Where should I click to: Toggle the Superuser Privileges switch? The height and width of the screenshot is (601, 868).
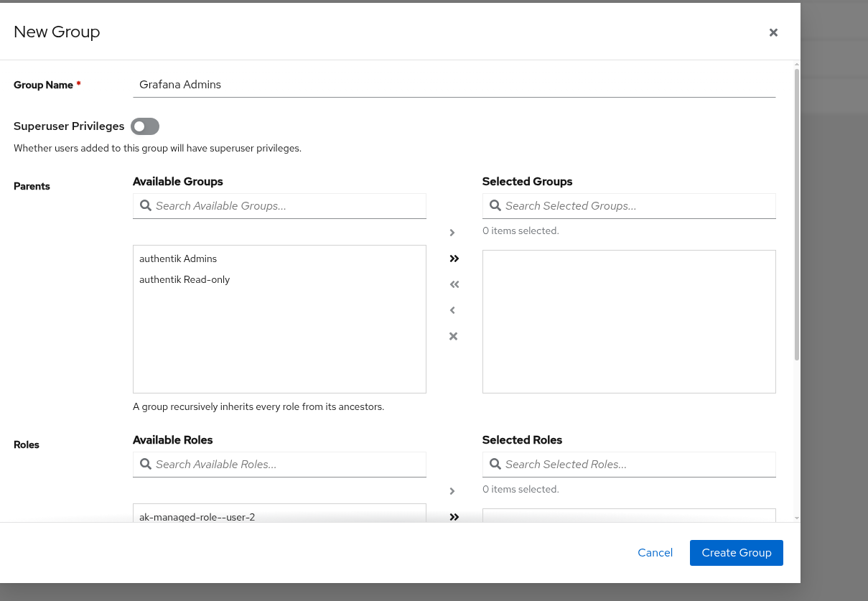coord(145,126)
